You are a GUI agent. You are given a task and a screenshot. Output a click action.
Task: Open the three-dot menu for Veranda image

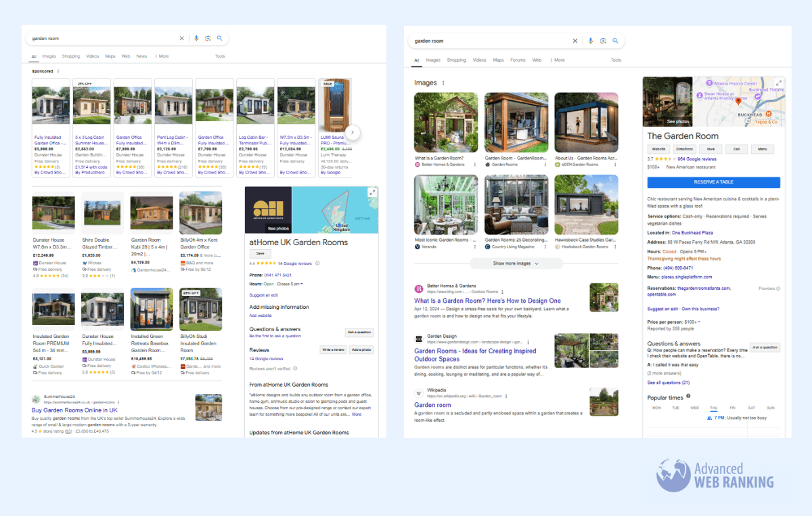point(475,247)
